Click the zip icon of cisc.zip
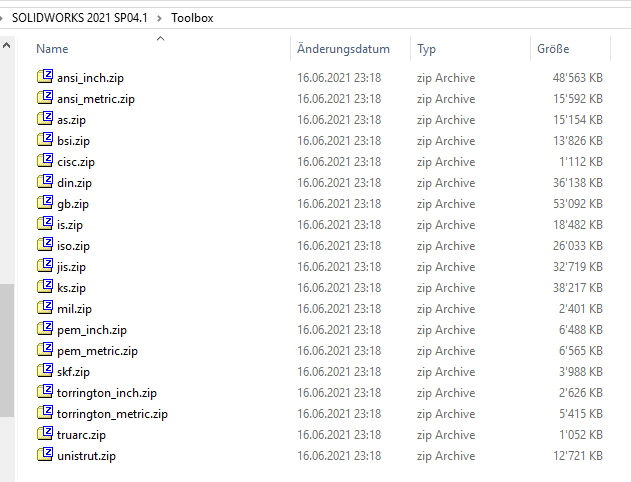Viewport: 631px width, 482px height. [x=45, y=160]
